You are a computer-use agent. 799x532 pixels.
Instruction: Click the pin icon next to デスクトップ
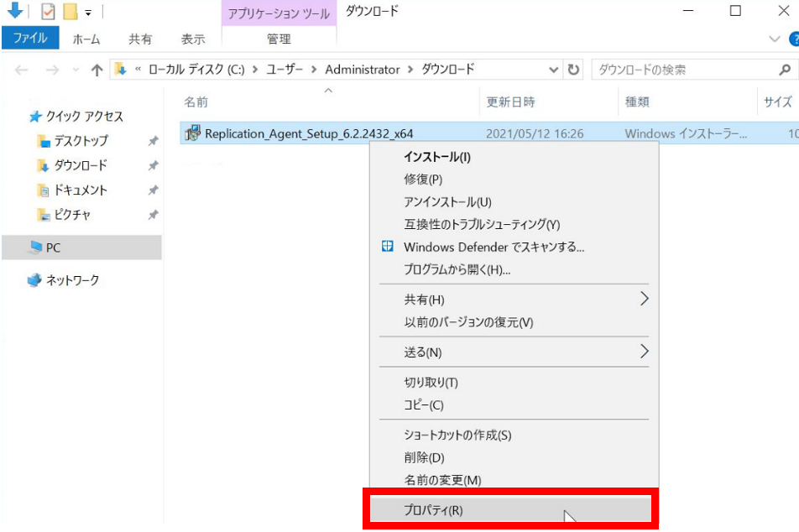click(153, 141)
